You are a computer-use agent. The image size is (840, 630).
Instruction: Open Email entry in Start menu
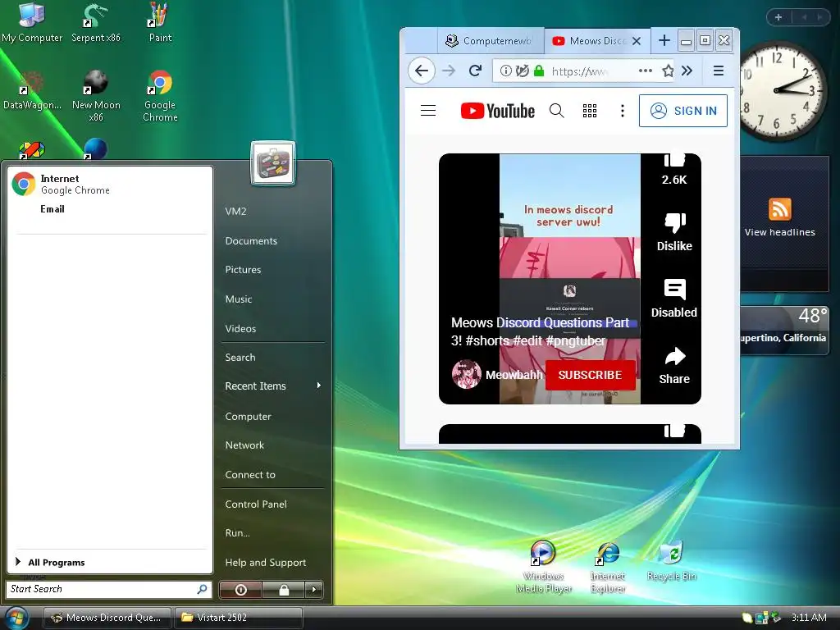[52, 209]
